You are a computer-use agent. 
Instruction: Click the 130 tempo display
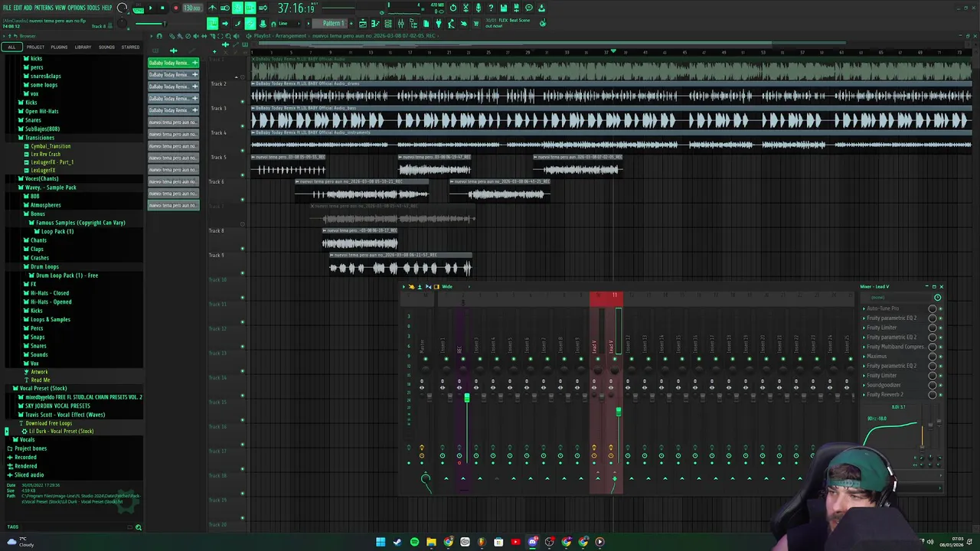coord(192,8)
